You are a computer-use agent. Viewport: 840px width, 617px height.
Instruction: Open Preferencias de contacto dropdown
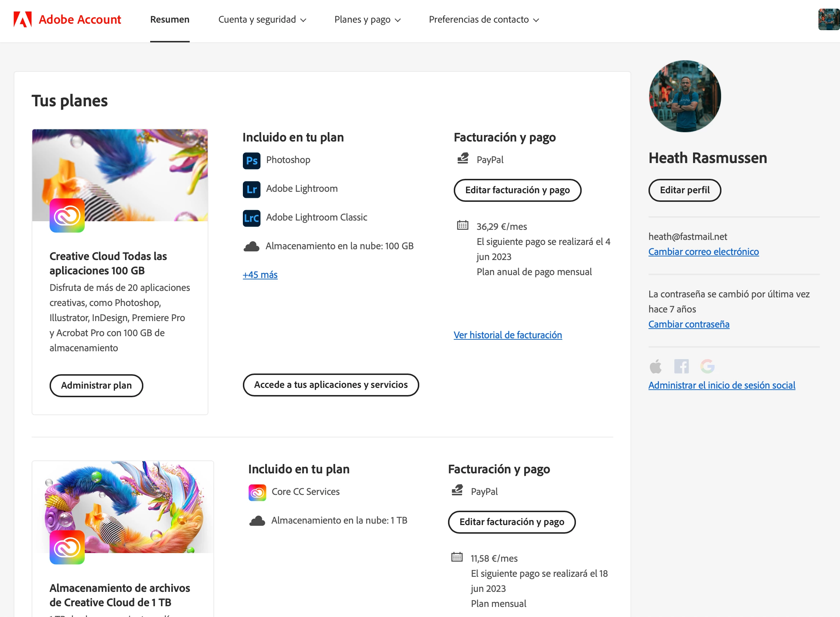pyautogui.click(x=484, y=19)
